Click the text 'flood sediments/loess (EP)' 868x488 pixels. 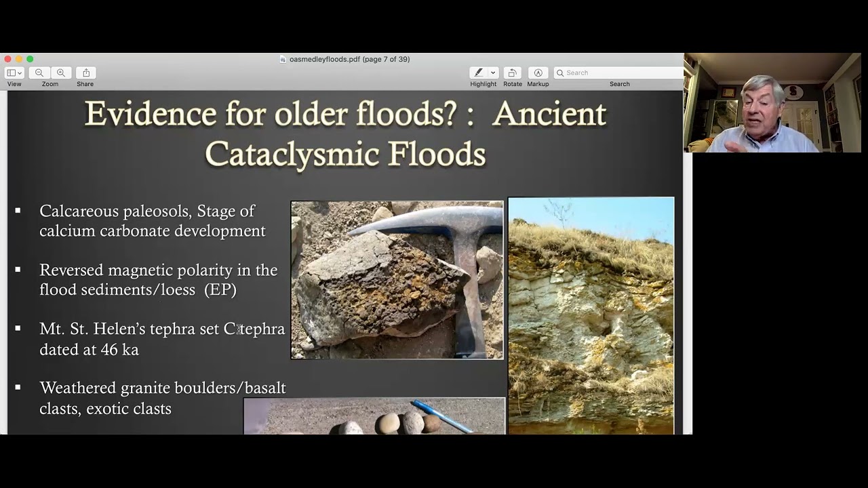[x=138, y=289]
